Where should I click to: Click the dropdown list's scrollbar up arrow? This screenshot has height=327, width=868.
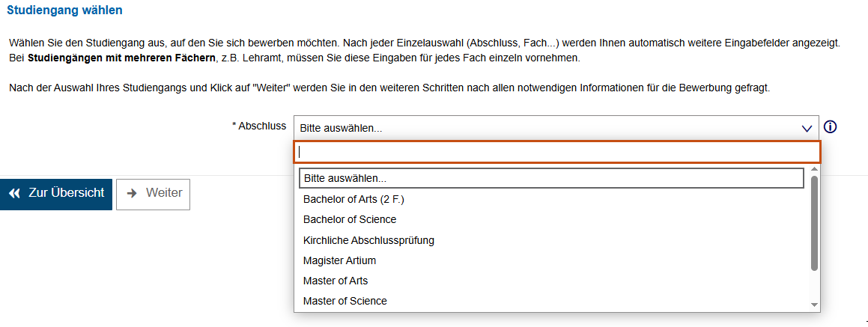814,169
